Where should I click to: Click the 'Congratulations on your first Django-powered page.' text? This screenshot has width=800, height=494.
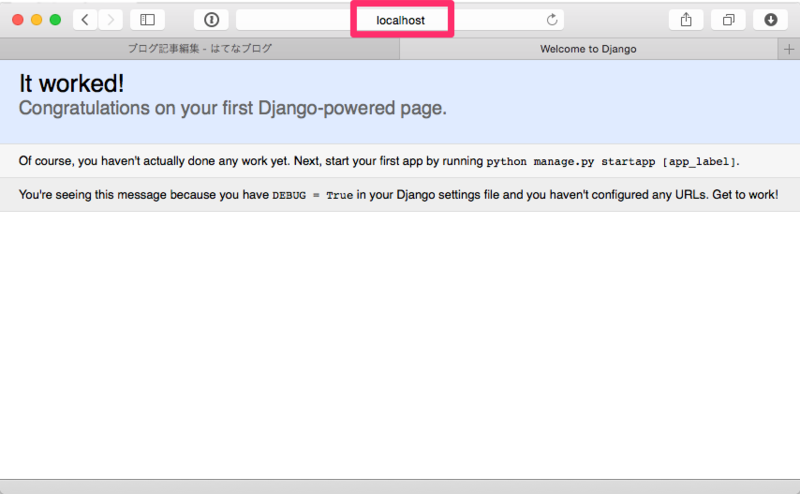[x=233, y=108]
